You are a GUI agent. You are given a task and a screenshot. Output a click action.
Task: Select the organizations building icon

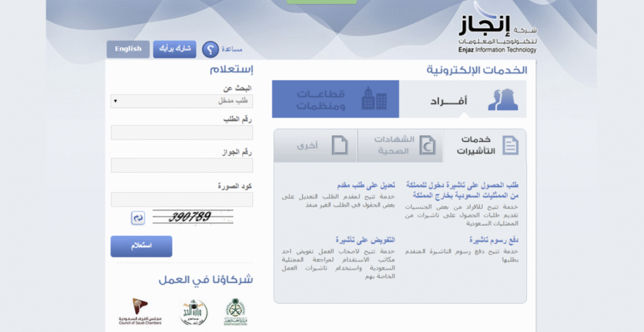pos(374,98)
